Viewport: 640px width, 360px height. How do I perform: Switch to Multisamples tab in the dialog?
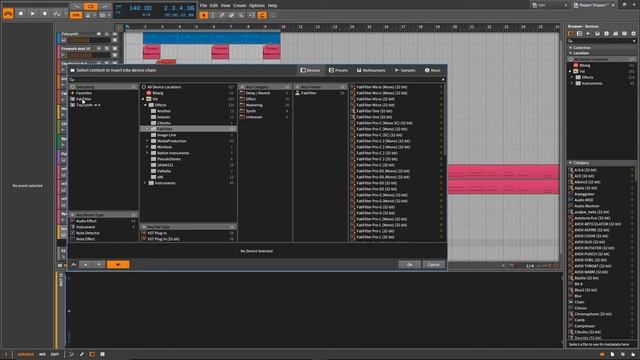coord(371,70)
